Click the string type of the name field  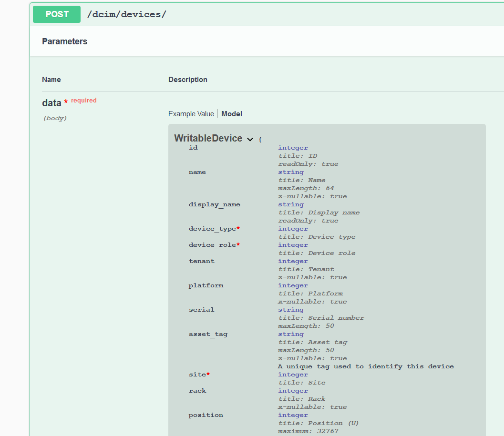coord(290,172)
